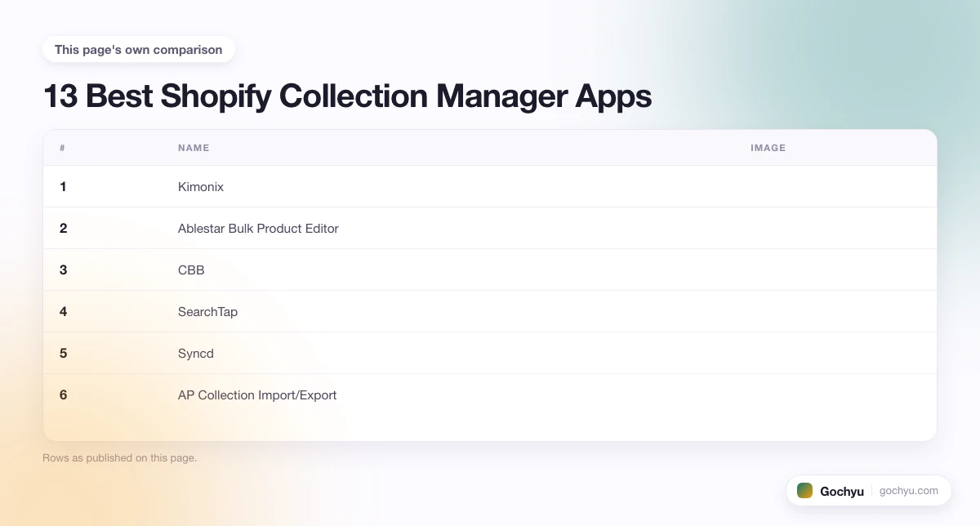Open the gochyu.com link
The height and width of the screenshot is (526, 980).
coord(909,491)
